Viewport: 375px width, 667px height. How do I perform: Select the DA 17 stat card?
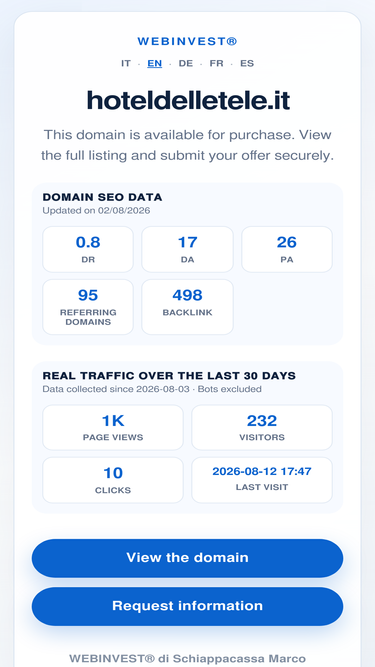188,249
